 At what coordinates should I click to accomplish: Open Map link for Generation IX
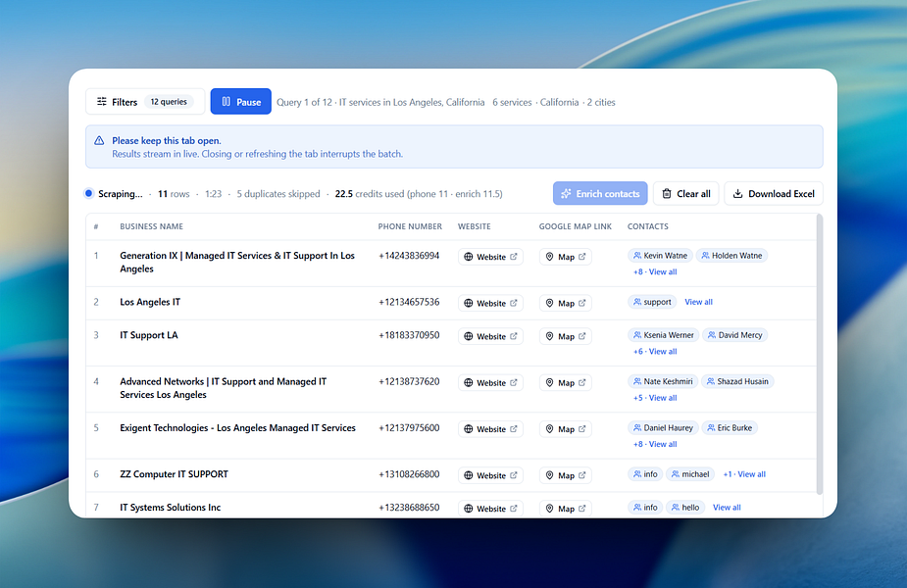565,257
